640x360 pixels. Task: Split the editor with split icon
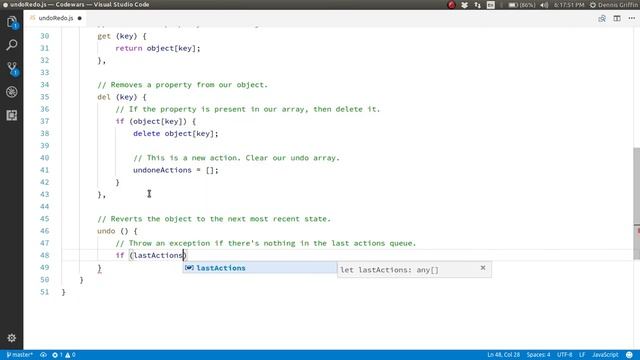[x=617, y=18]
